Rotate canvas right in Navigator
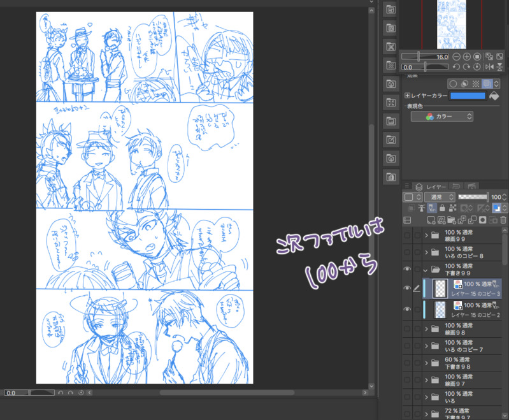Viewport: 509px width, 420px height. point(466,67)
